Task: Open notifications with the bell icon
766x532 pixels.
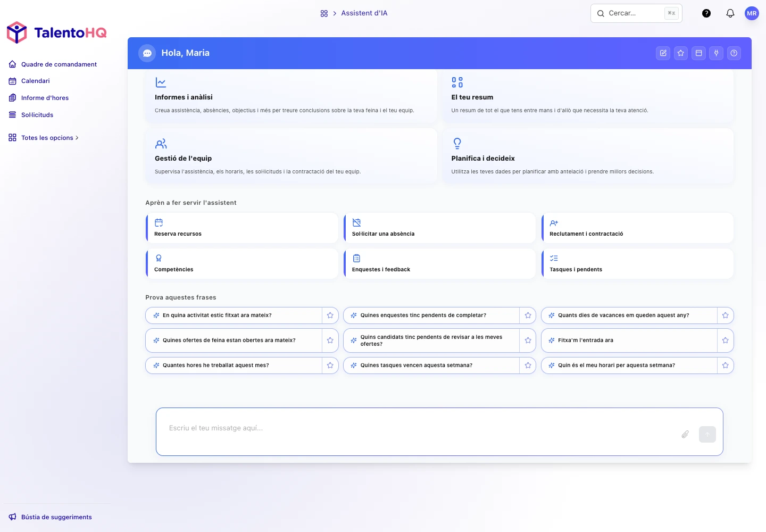Action: [730, 13]
